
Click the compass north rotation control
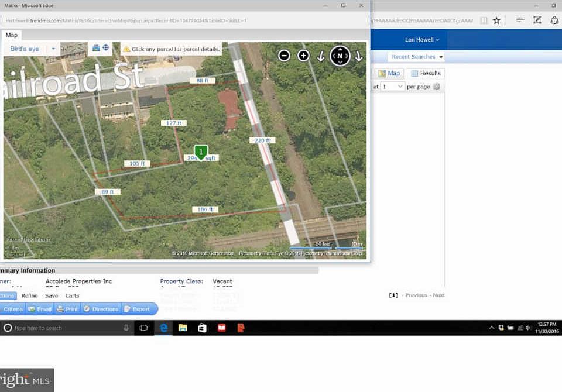[340, 56]
